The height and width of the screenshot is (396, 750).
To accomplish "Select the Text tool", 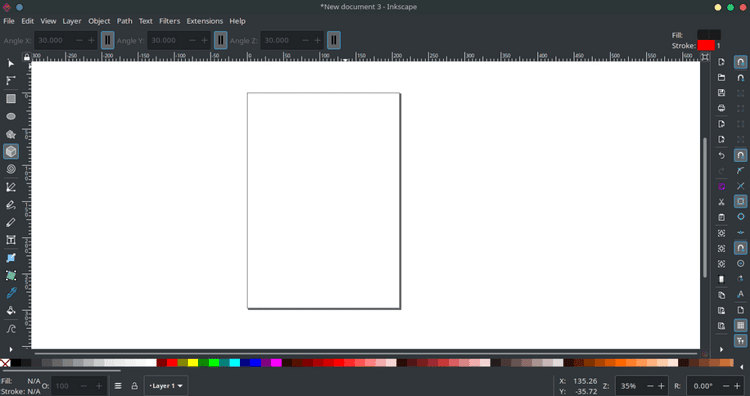I will [x=11, y=240].
